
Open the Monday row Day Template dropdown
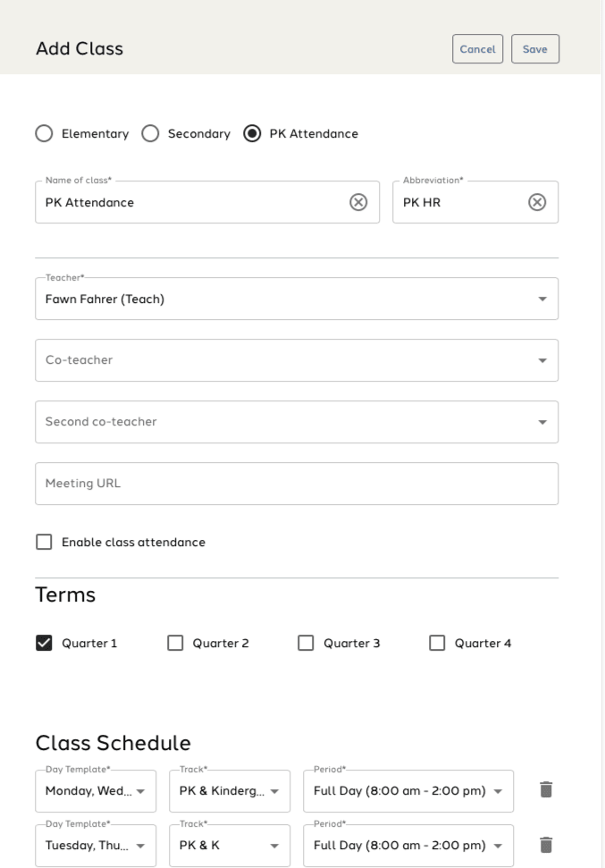coord(96,791)
